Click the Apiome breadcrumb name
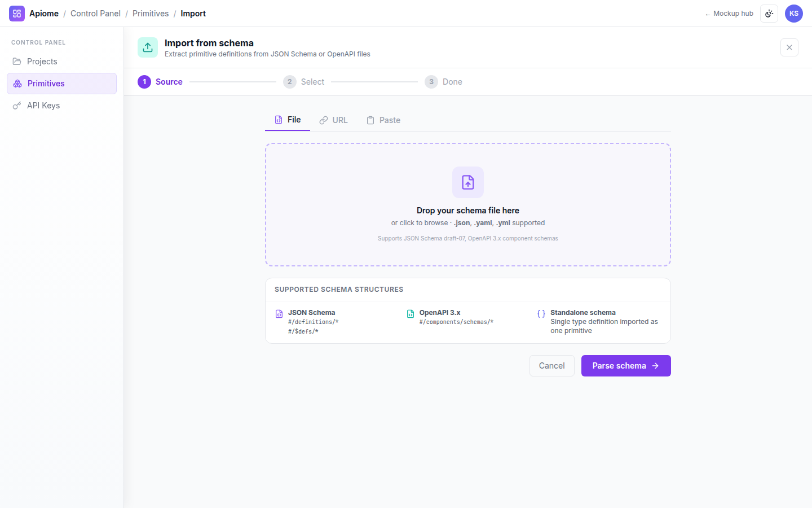Viewport: 812px width, 508px height. point(44,14)
